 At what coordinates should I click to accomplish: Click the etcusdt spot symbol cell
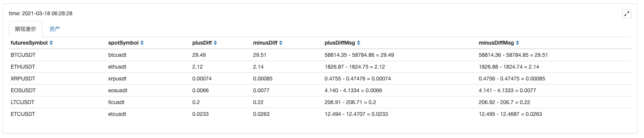[x=117, y=114]
